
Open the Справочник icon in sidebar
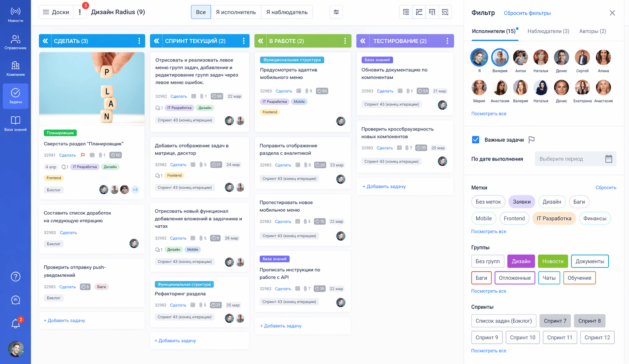click(16, 42)
